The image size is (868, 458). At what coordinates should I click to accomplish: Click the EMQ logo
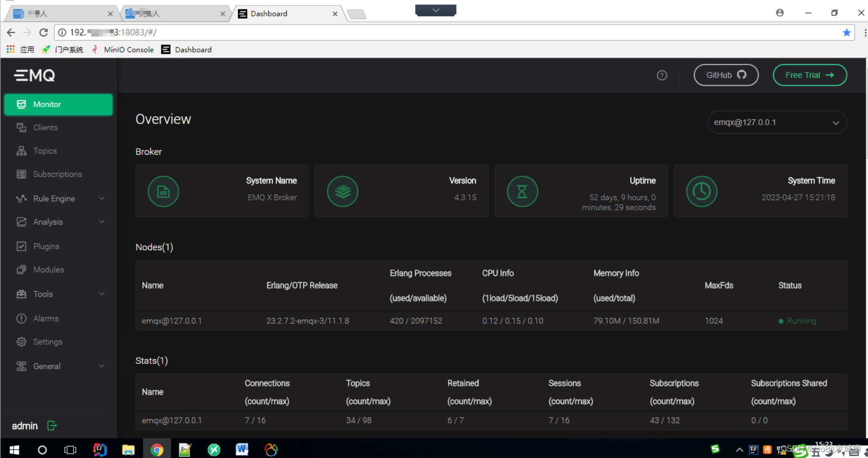coord(34,75)
